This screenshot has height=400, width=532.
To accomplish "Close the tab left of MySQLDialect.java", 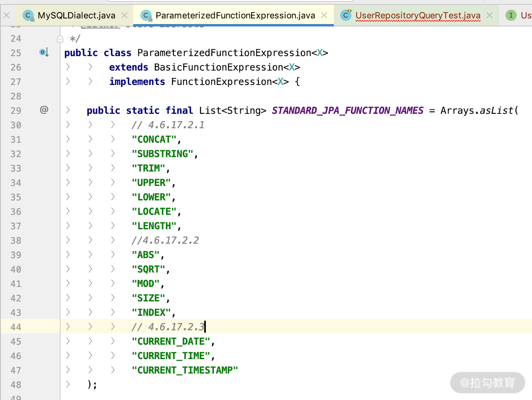I will 6,16.
